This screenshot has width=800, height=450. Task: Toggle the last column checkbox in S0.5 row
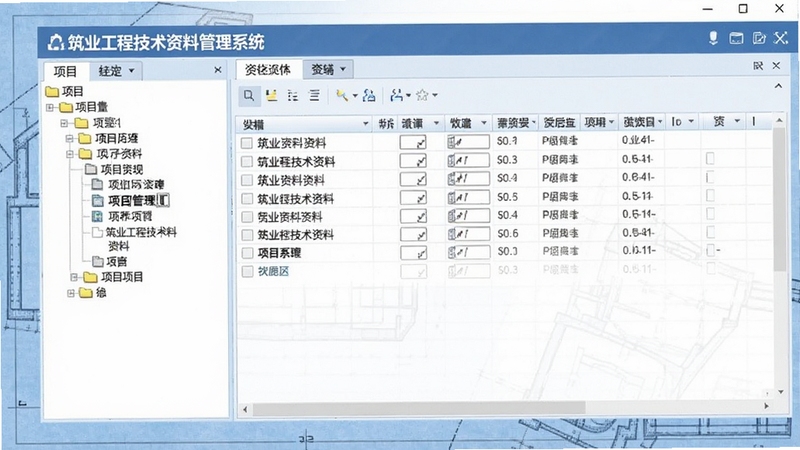[x=710, y=196]
